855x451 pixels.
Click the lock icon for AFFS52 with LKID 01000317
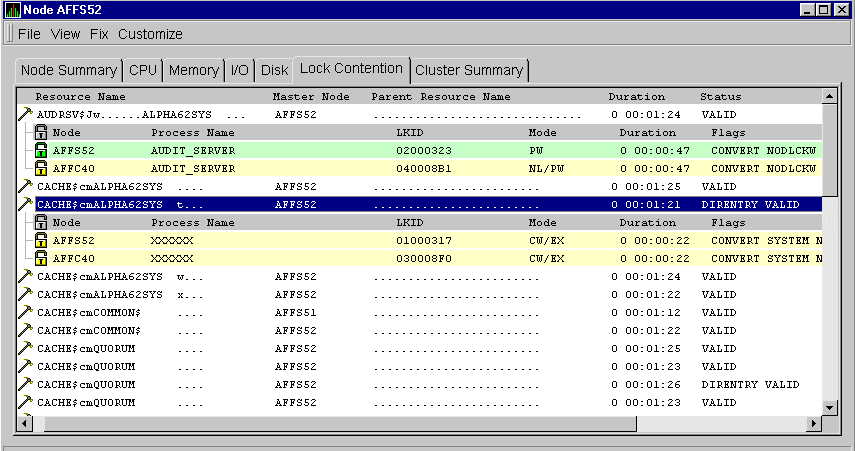click(41, 240)
